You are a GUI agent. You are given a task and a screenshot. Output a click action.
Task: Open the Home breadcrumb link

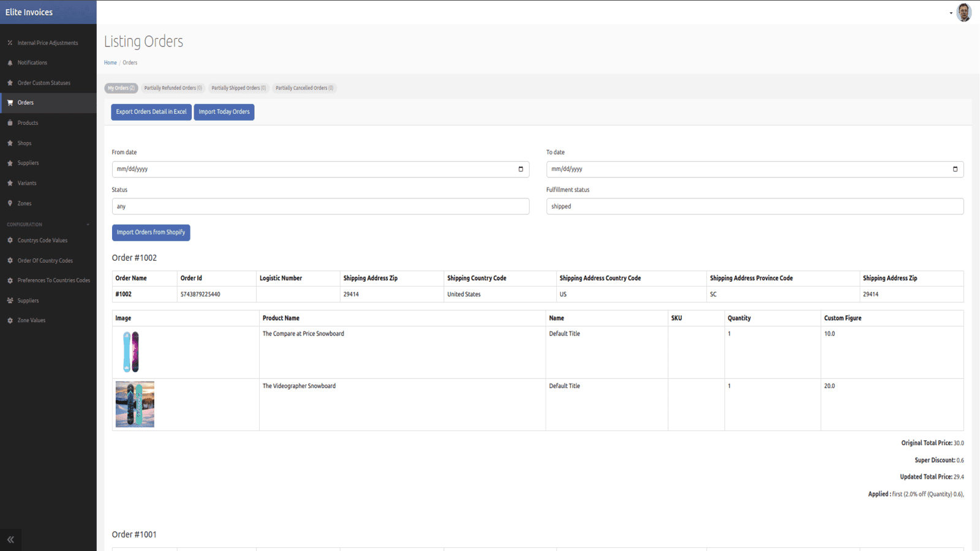(110, 62)
